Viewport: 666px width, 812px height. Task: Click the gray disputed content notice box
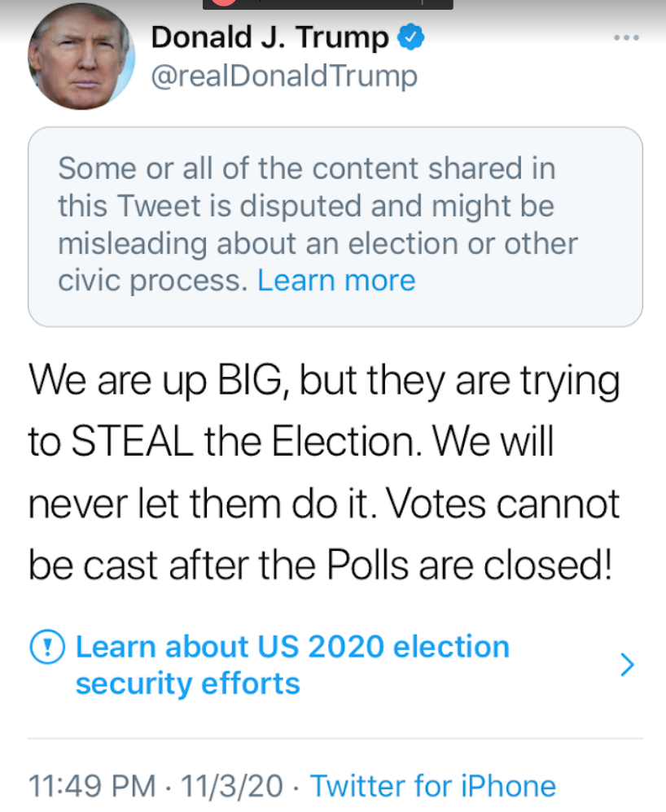point(335,226)
